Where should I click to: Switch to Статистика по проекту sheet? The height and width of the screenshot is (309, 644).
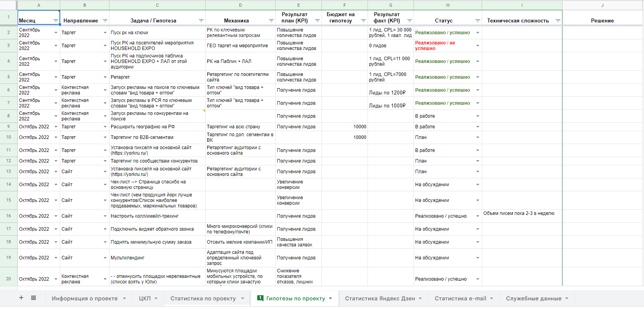click(203, 298)
